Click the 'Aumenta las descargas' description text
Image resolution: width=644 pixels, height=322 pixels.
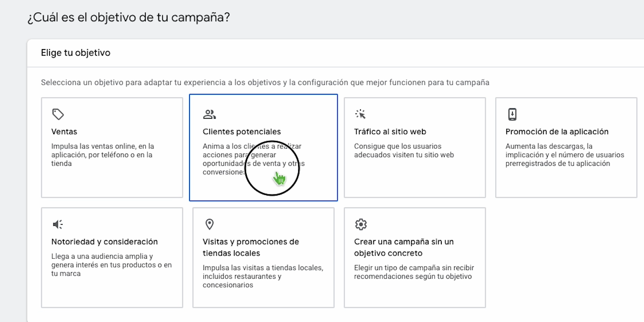tap(564, 155)
